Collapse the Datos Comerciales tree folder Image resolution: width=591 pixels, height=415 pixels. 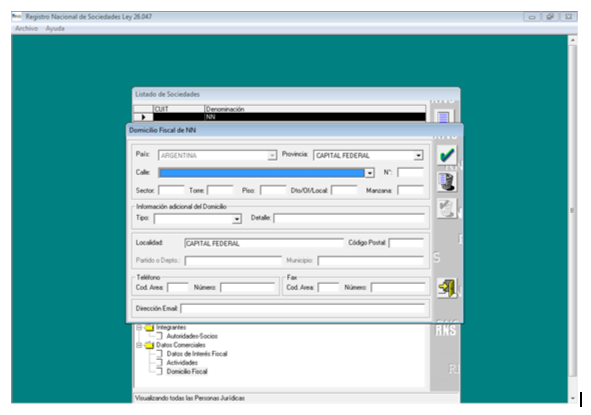[x=139, y=345]
